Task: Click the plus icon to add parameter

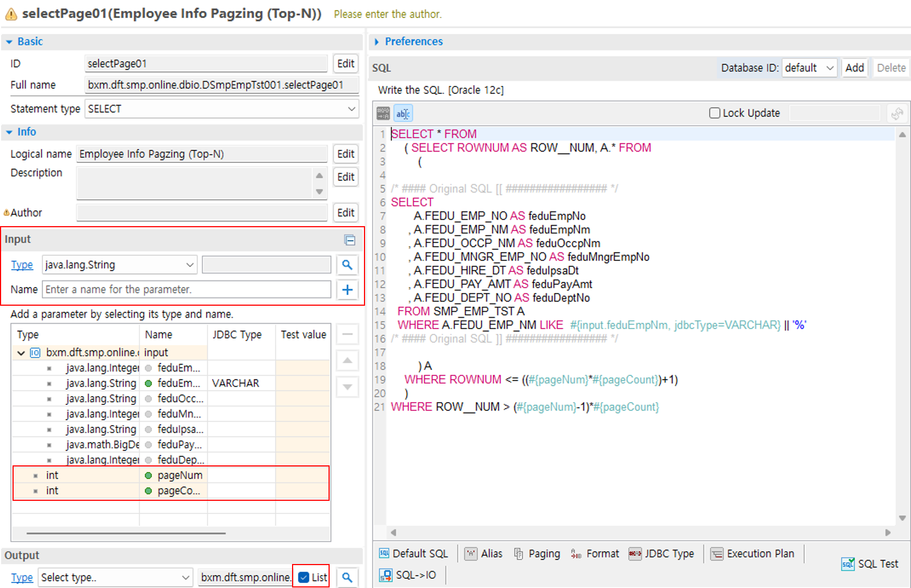Action: [x=347, y=289]
